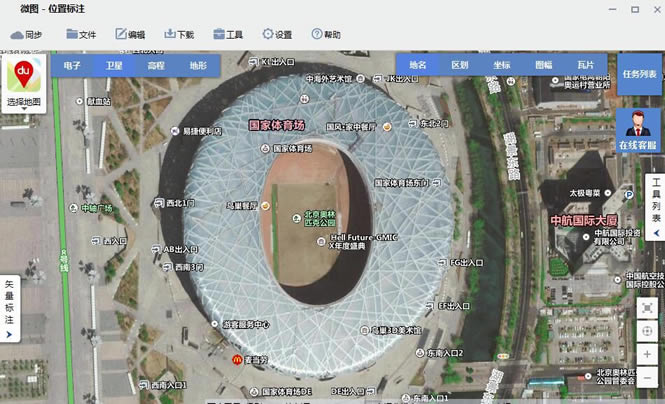Screen dimensions: 665x404
Task: Click the 西南3门 gate marker
Action: [168, 267]
